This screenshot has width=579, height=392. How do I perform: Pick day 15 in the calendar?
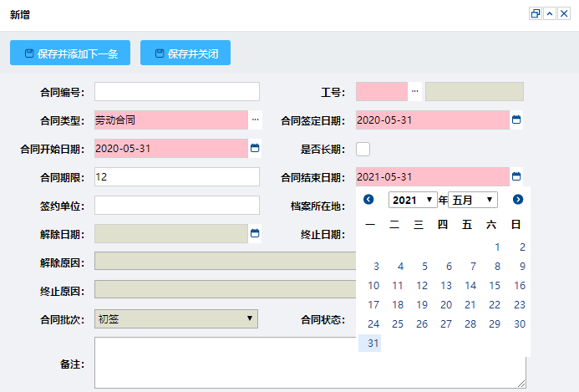(x=495, y=286)
